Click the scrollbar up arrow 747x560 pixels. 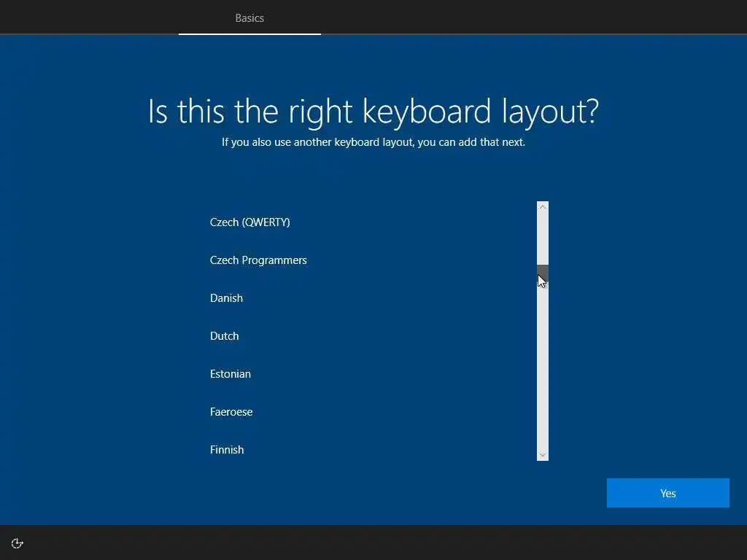(543, 207)
